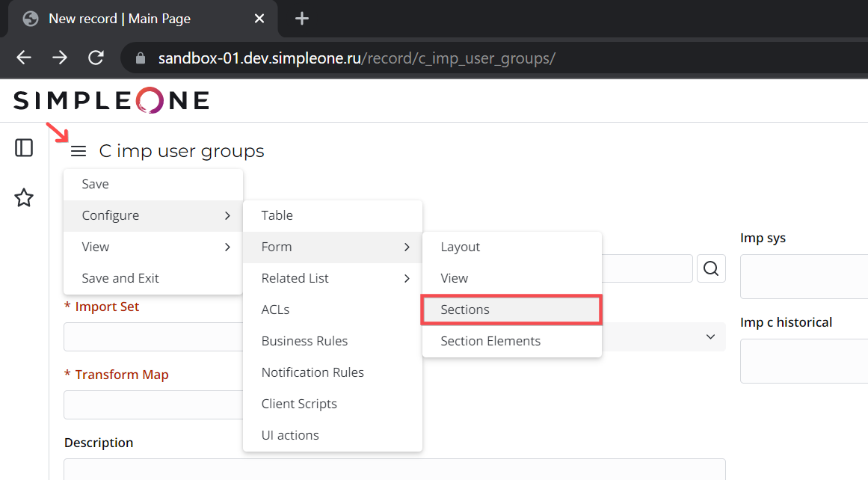This screenshot has height=480, width=868.
Task: Open the dropdown chevron near Imp c historical
Action: [x=710, y=337]
